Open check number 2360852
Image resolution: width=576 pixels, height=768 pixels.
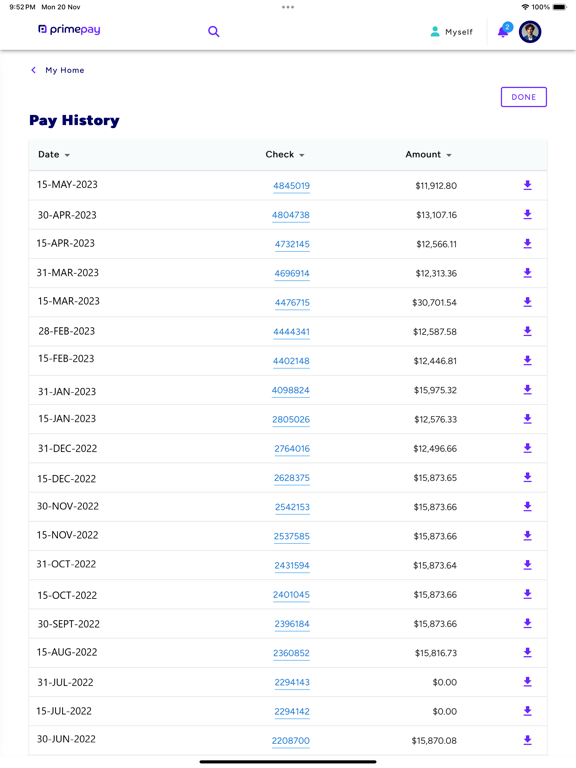point(291,653)
